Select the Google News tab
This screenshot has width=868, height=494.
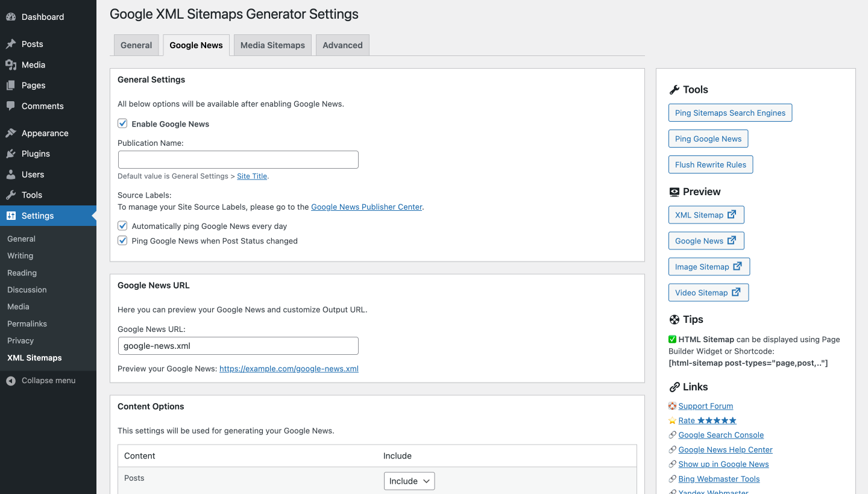pos(196,45)
